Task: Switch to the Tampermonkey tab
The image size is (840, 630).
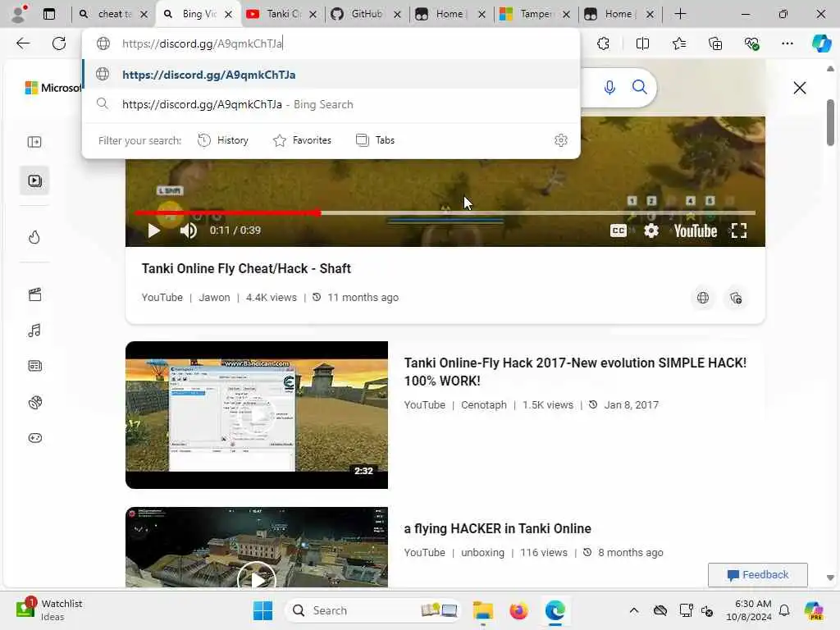Action: click(535, 14)
